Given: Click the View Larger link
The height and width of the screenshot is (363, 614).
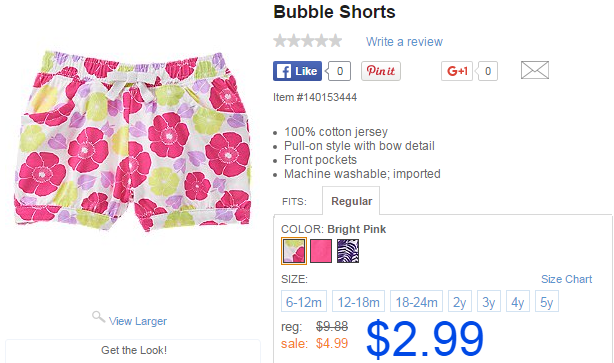Looking at the screenshot, I should click(x=138, y=321).
